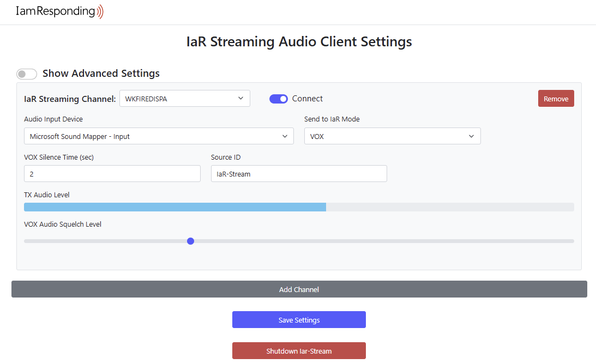The width and height of the screenshot is (596, 364).
Task: Click the IaR Streaming Audio Client Settings heading
Action: pos(299,41)
